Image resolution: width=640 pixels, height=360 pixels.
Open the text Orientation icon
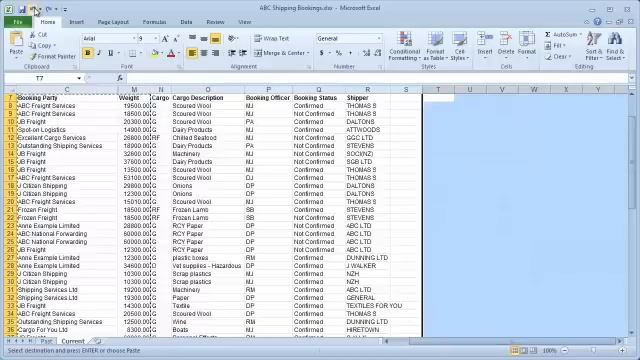click(x=232, y=38)
